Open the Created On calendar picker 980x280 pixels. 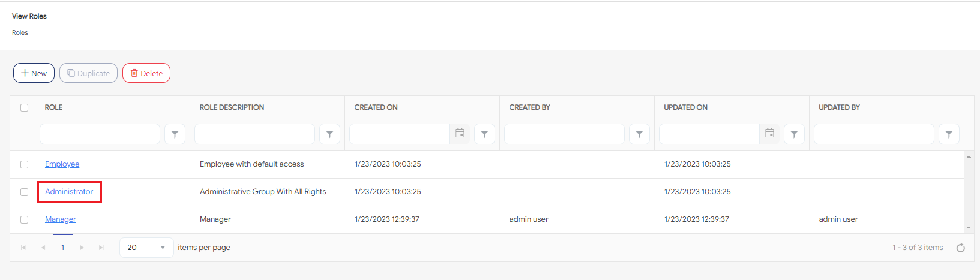[x=460, y=134]
